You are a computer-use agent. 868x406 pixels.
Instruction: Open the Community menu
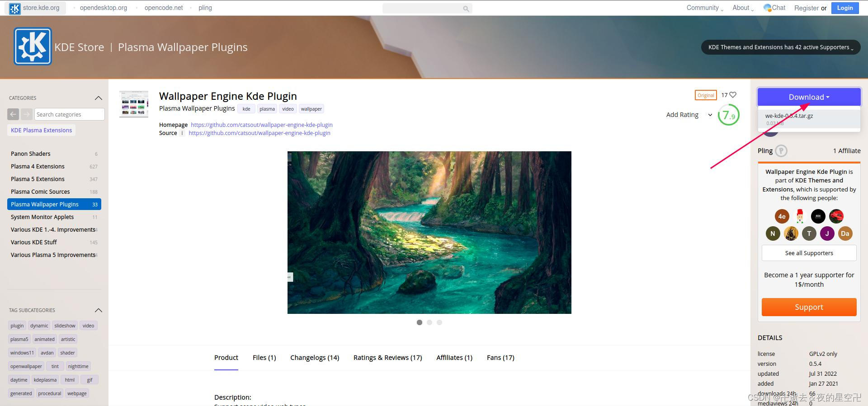click(x=704, y=8)
